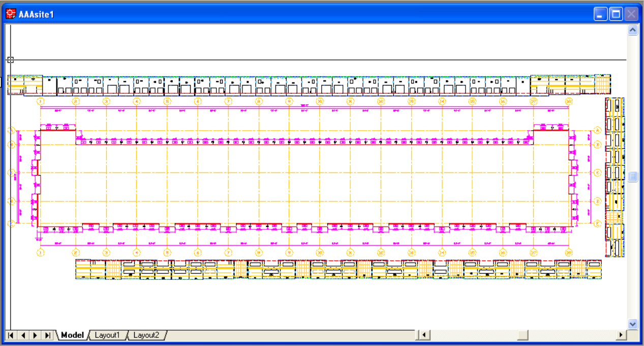
Task: Pick grid bubble E on the right side
Action: click(x=598, y=223)
